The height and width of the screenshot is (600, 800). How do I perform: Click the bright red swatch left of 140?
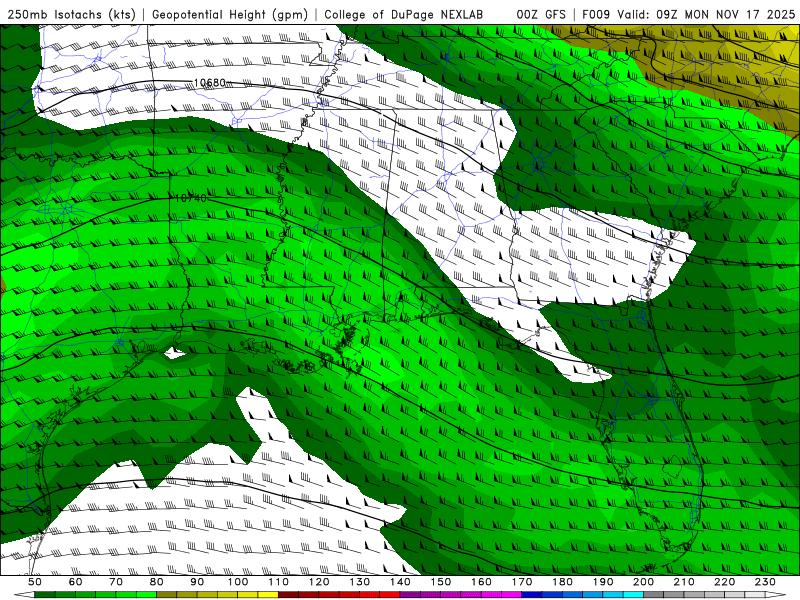[x=390, y=595]
